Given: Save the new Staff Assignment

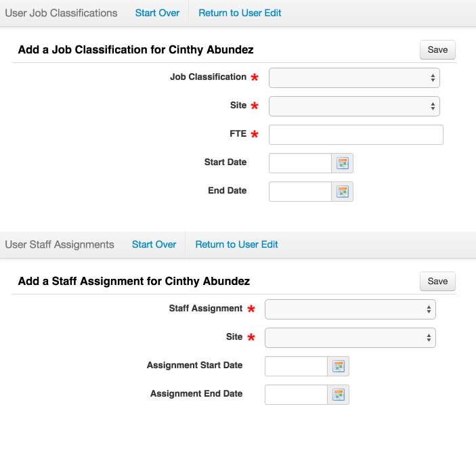Looking at the screenshot, I should pos(437,282).
